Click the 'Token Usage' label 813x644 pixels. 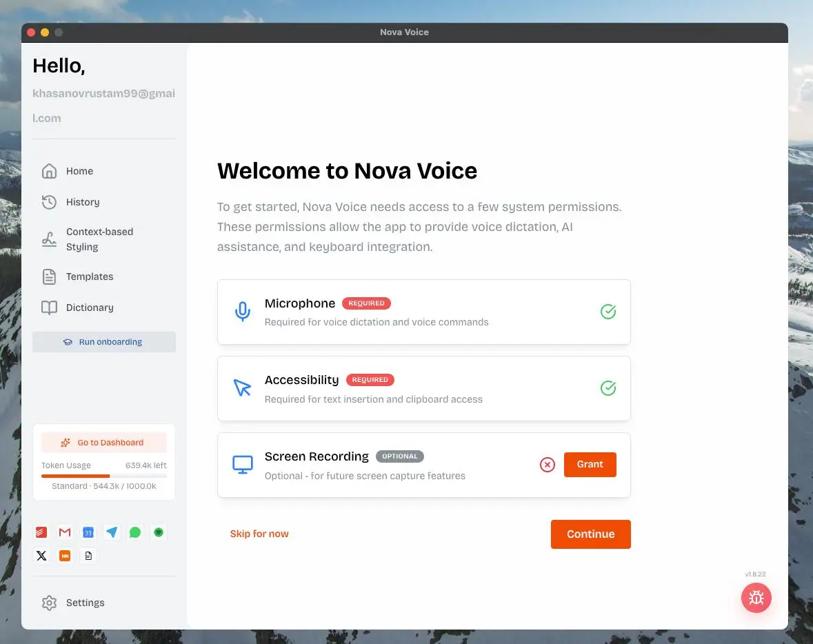tap(66, 465)
